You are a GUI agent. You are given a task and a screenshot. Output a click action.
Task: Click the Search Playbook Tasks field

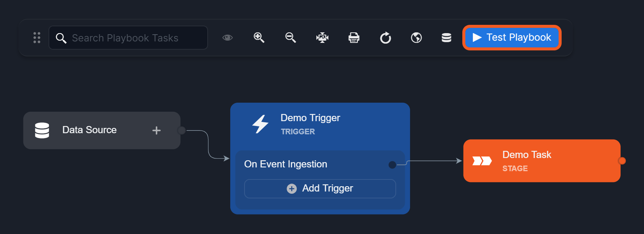pos(128,38)
